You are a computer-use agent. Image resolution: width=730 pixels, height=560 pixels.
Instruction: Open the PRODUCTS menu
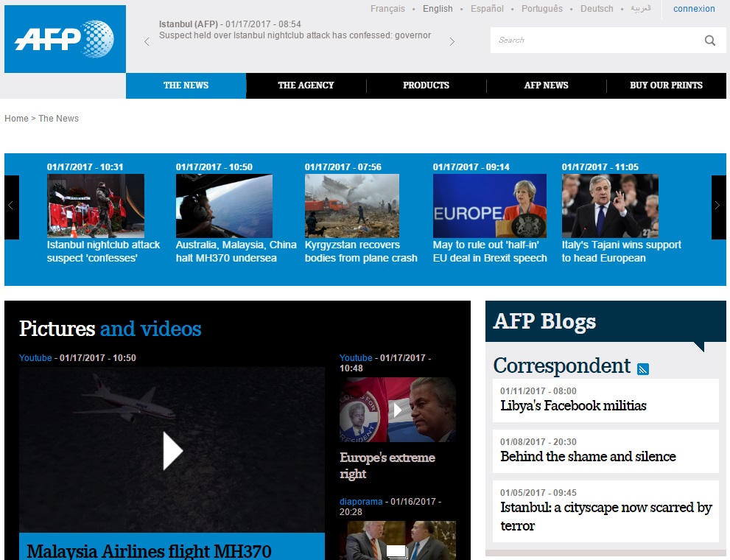pos(426,85)
